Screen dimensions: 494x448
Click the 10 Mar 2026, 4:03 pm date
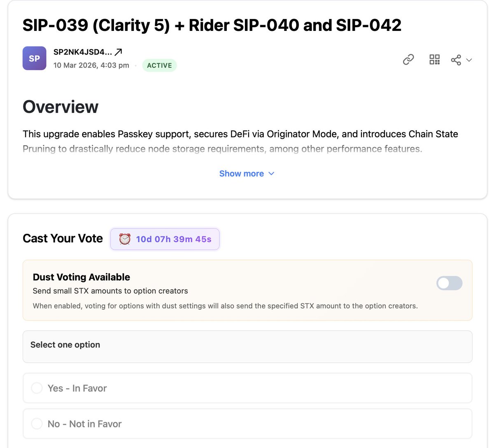coord(91,65)
